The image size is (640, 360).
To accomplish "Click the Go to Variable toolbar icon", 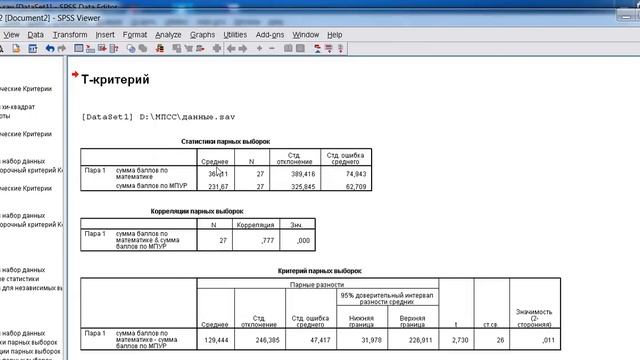I will tap(102, 49).
